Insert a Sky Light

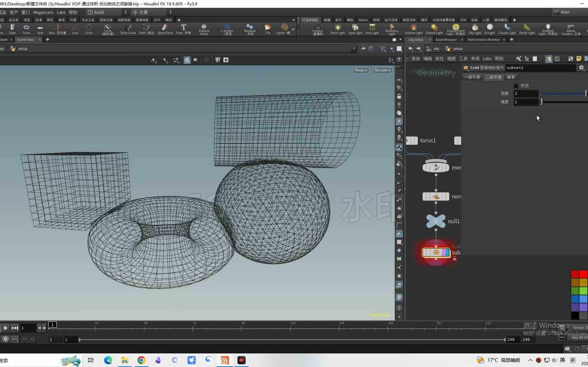(475, 29)
